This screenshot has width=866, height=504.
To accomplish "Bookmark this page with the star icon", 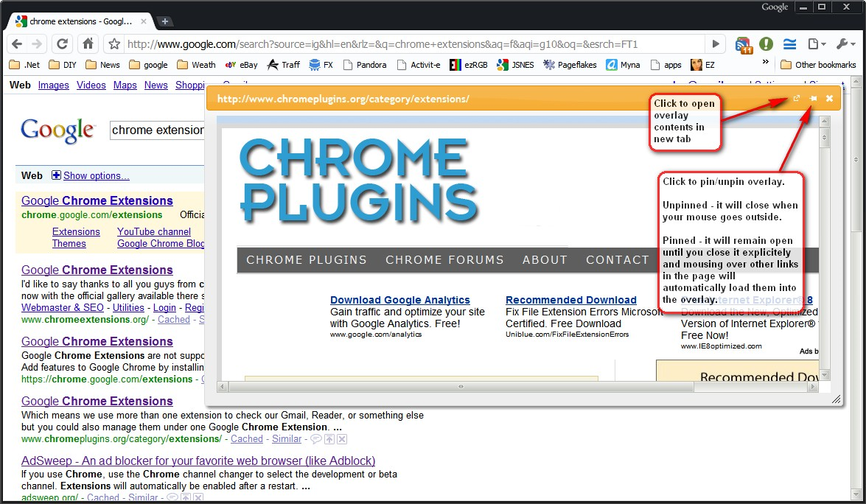I will 114,44.
